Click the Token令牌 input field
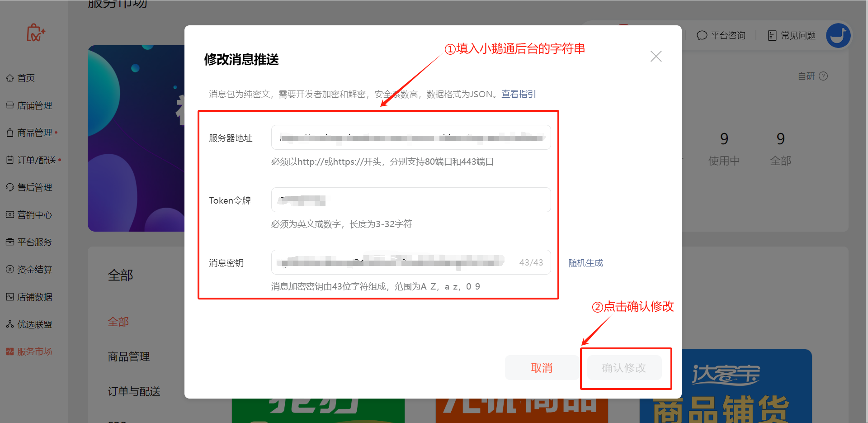This screenshot has height=423, width=868. pos(411,200)
